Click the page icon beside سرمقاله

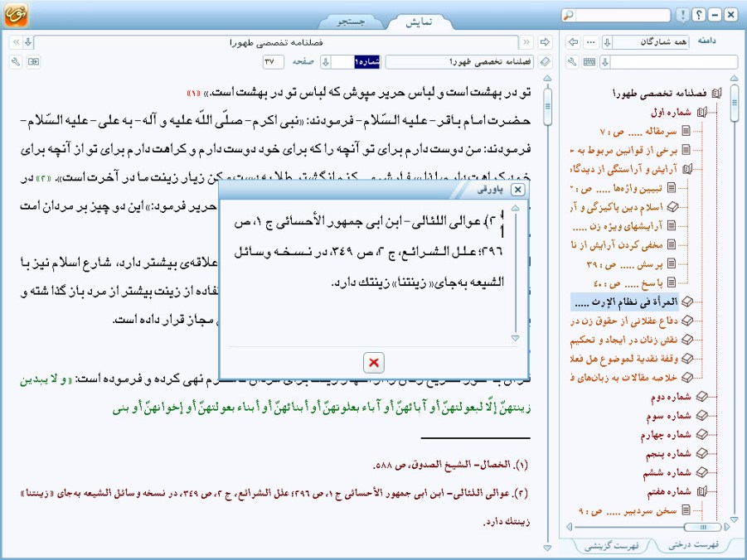686,131
